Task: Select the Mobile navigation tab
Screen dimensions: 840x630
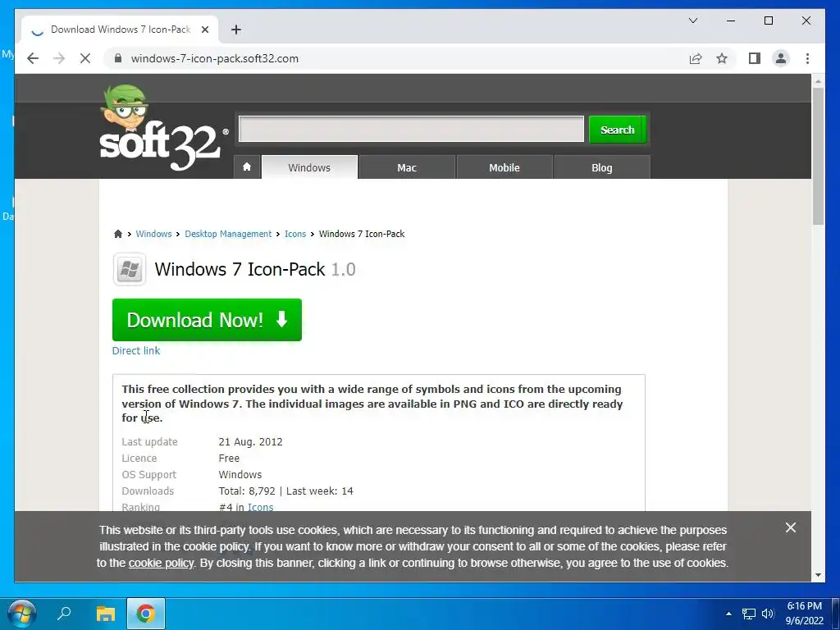Action: [504, 167]
